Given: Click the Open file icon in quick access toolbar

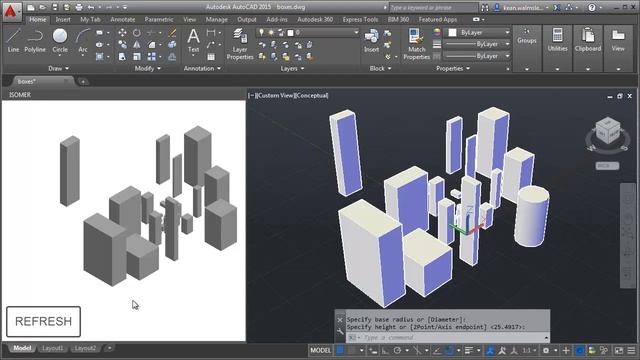Looking at the screenshot, I should coord(42,7).
